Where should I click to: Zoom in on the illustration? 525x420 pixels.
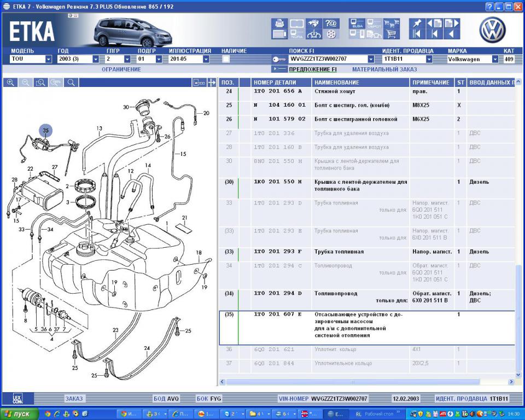[x=10, y=83]
